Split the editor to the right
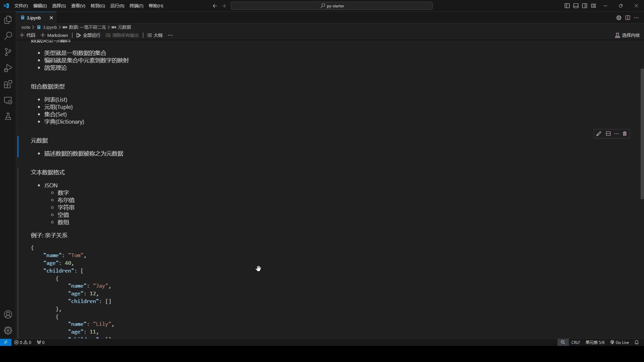This screenshot has height=362, width=644. point(628,18)
